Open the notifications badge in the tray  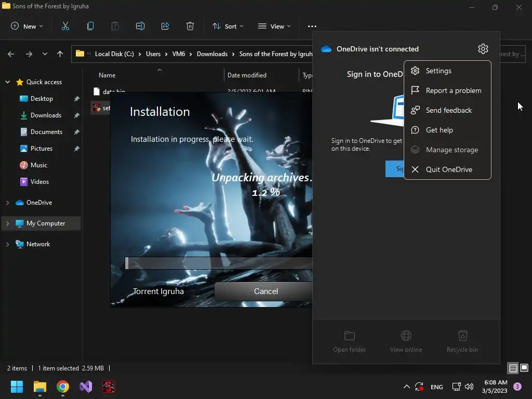pyautogui.click(x=517, y=387)
